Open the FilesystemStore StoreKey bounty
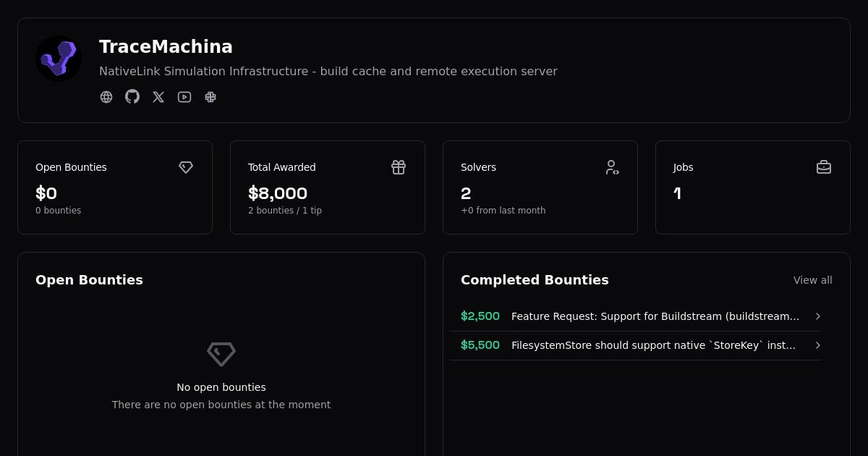 653,345
